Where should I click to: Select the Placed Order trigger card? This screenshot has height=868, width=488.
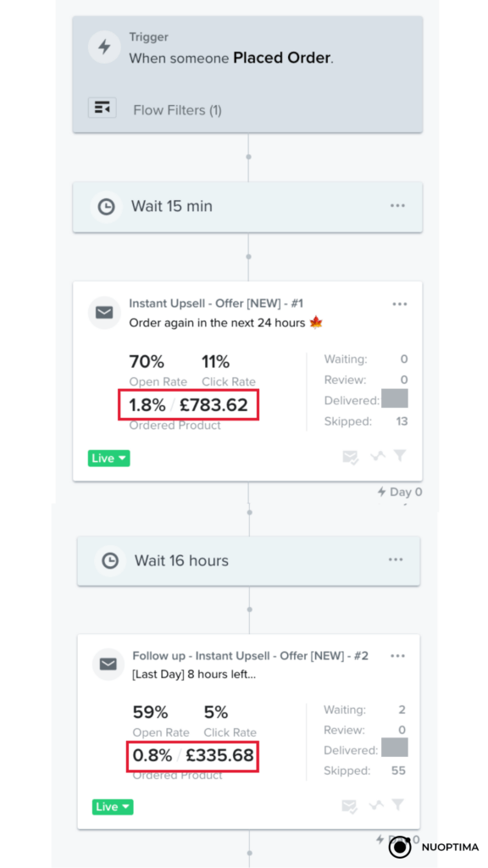248,75
